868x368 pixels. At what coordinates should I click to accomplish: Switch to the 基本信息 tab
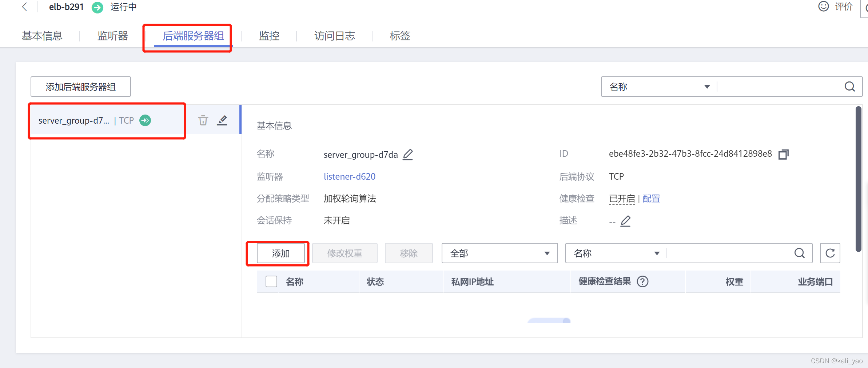tap(42, 36)
